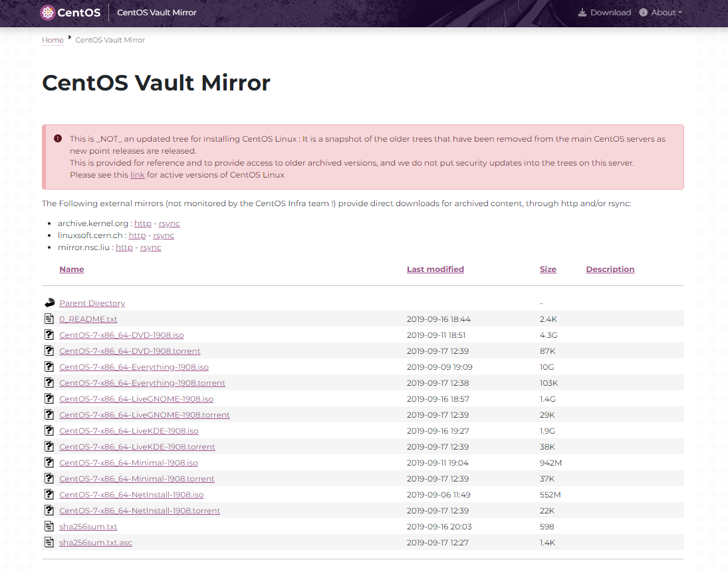Image resolution: width=728 pixels, height=572 pixels.
Task: Go to Home breadcrumb link
Action: [x=53, y=40]
